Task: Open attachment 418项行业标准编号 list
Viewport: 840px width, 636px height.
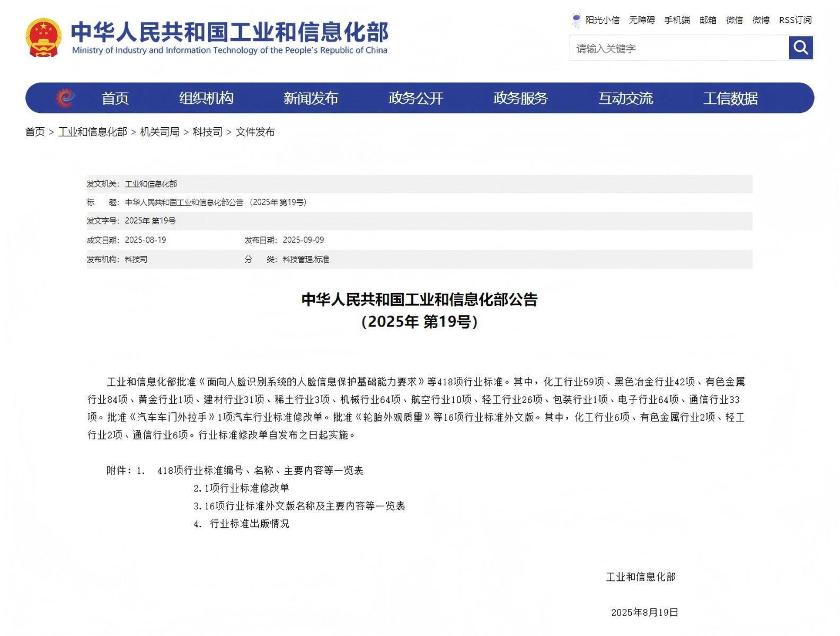Action: click(260, 471)
